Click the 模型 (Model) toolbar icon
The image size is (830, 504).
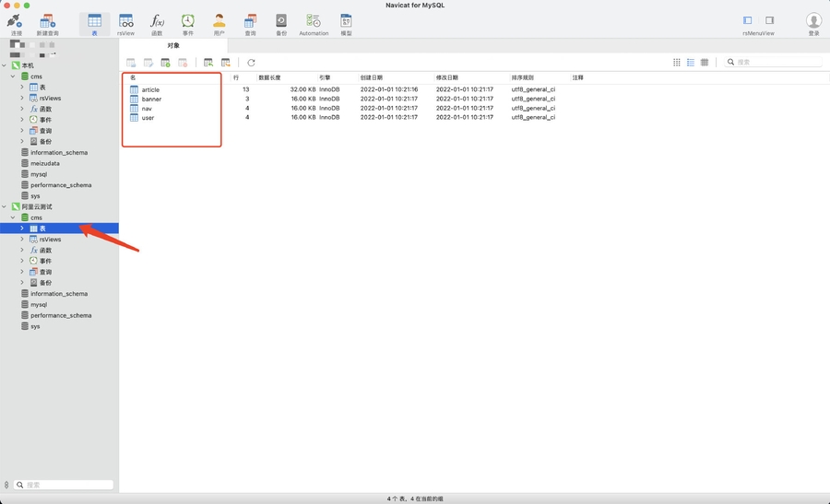[346, 22]
